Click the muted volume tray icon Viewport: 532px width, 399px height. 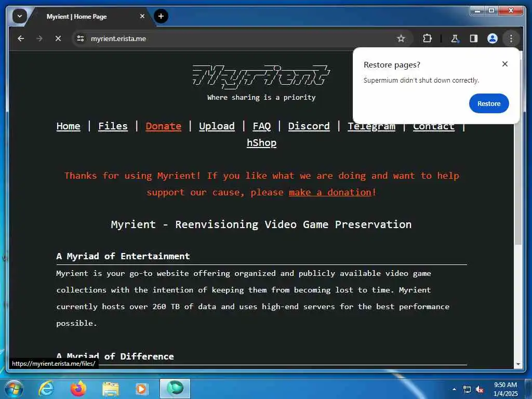pyautogui.click(x=480, y=390)
